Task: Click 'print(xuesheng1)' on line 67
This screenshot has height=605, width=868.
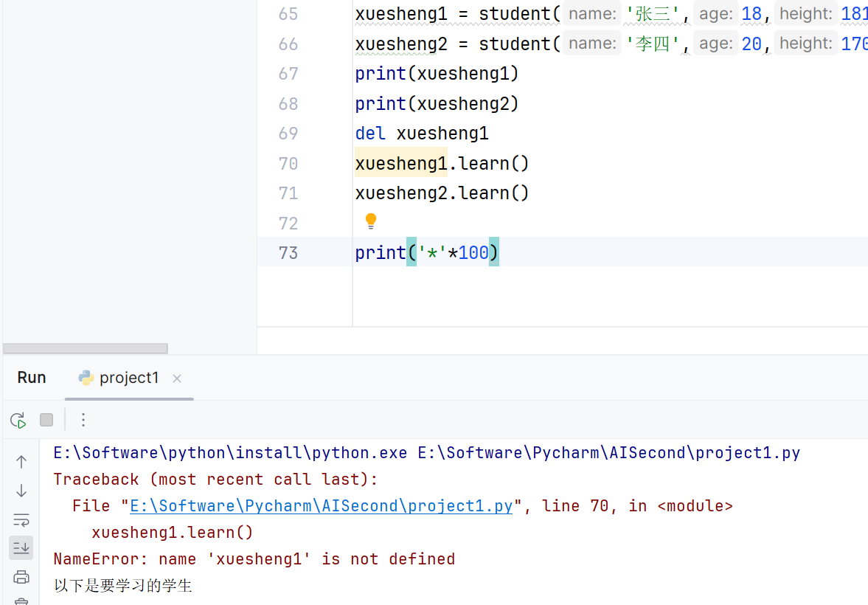Action: coord(437,74)
